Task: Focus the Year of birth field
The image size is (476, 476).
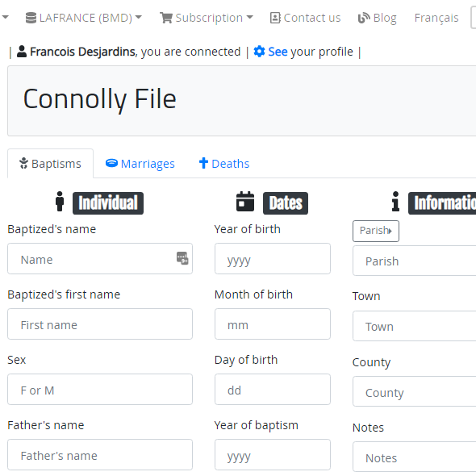Action: coord(273,259)
